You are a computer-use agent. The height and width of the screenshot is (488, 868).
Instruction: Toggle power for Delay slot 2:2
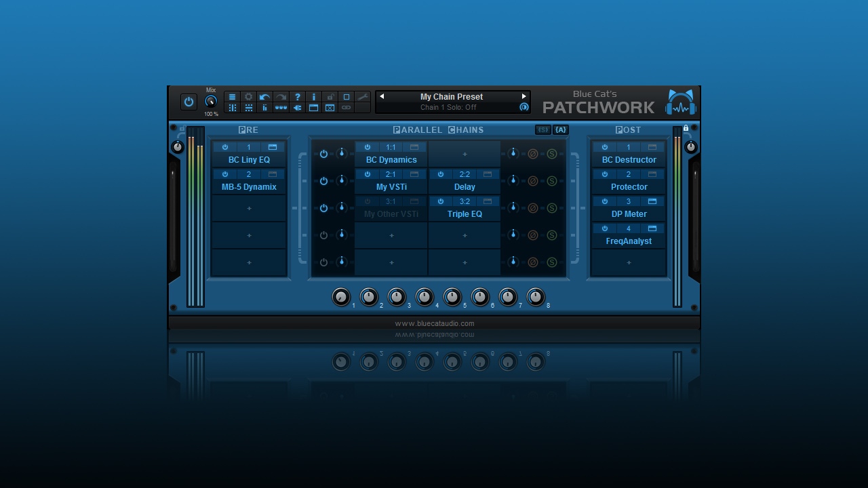pos(441,174)
